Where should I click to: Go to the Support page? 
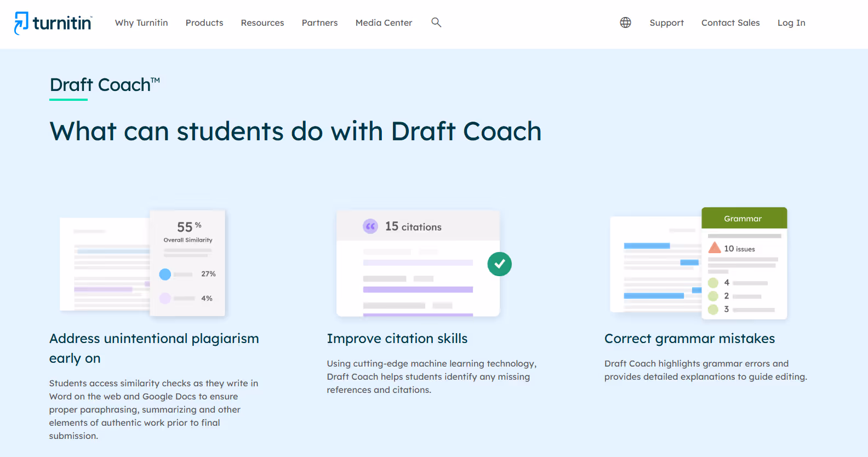click(x=666, y=22)
